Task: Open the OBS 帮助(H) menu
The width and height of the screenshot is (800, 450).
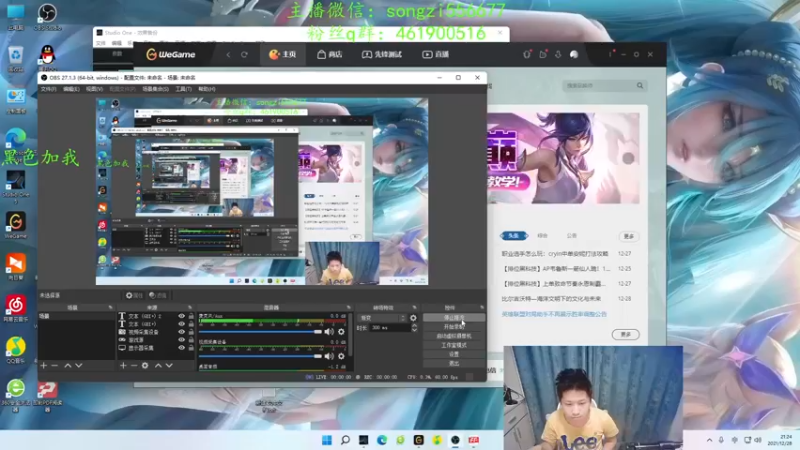Action: 207,89
